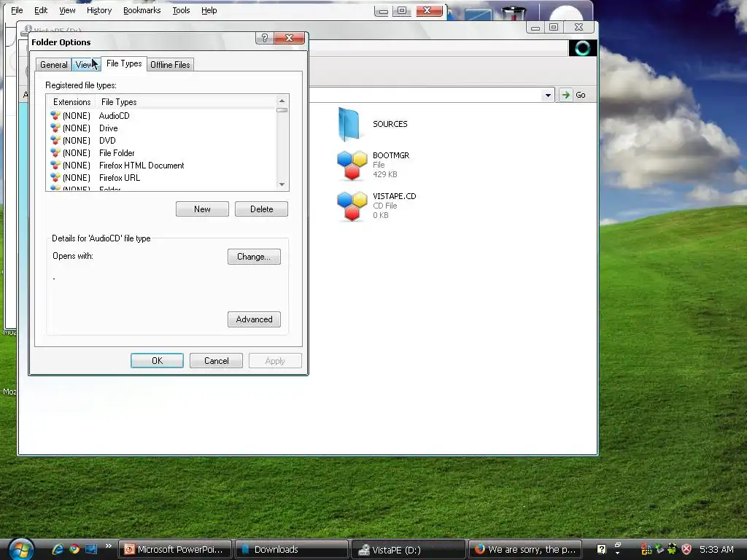Open the Help menu

209,10
